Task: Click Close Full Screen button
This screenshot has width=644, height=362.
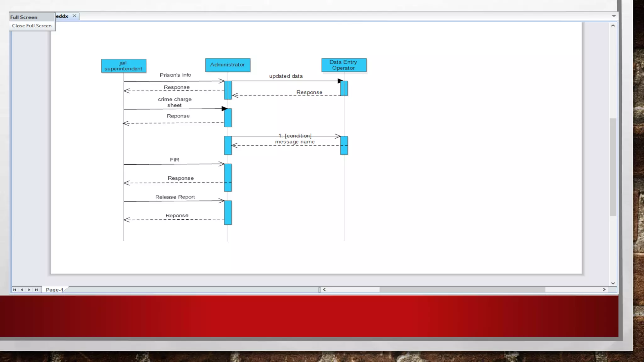Action: tap(32, 26)
